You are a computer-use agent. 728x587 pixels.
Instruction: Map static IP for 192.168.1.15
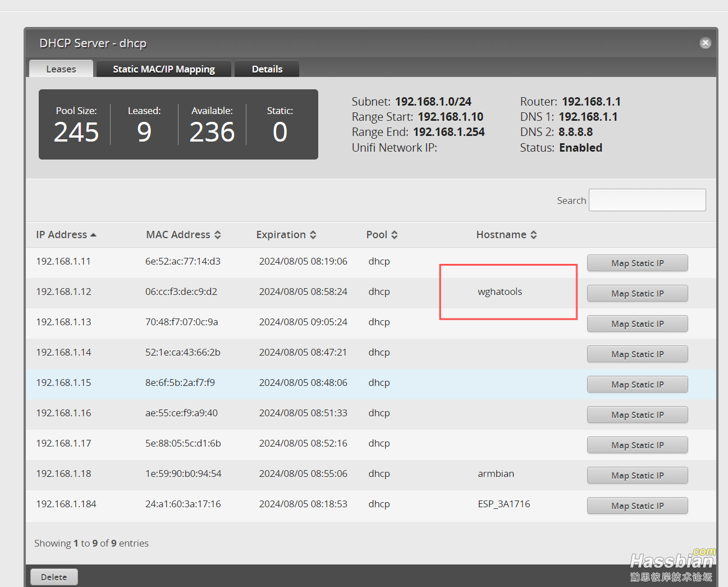click(x=638, y=384)
